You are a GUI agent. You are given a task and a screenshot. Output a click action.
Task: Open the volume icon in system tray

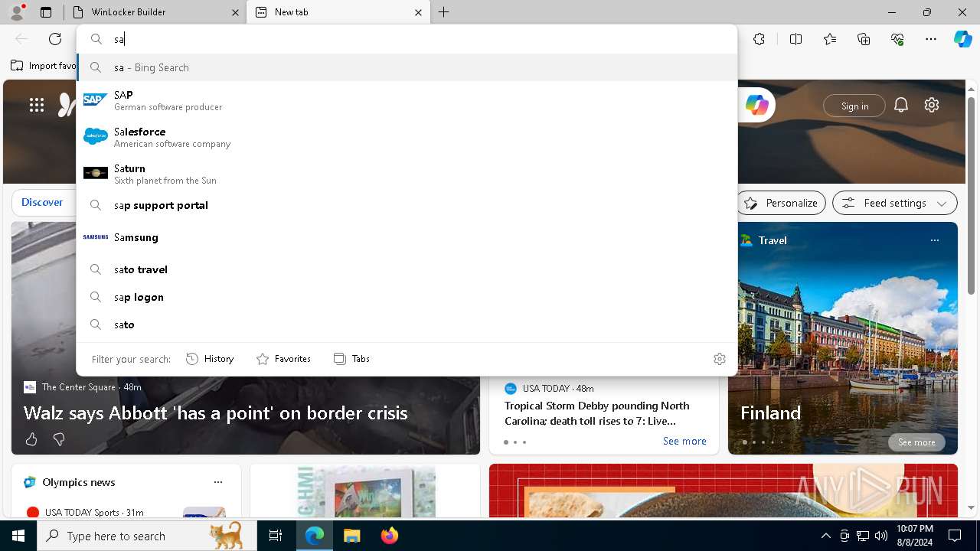click(880, 536)
